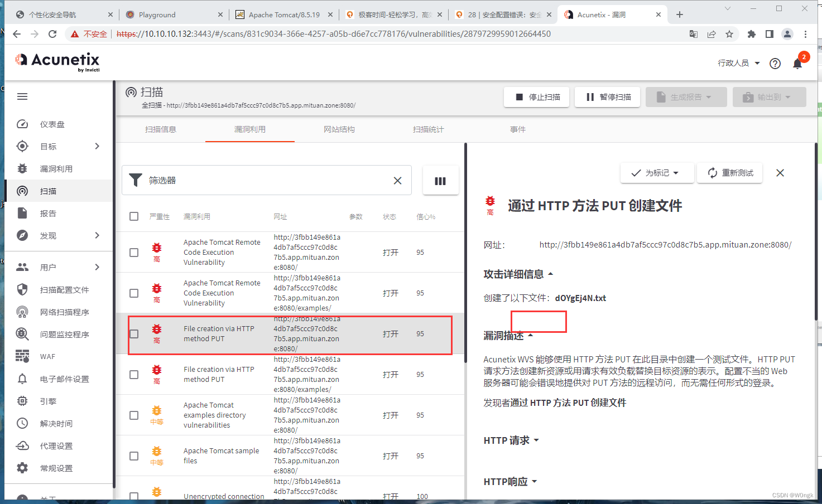Go back in browser history
Image resolution: width=822 pixels, height=504 pixels.
(17, 34)
